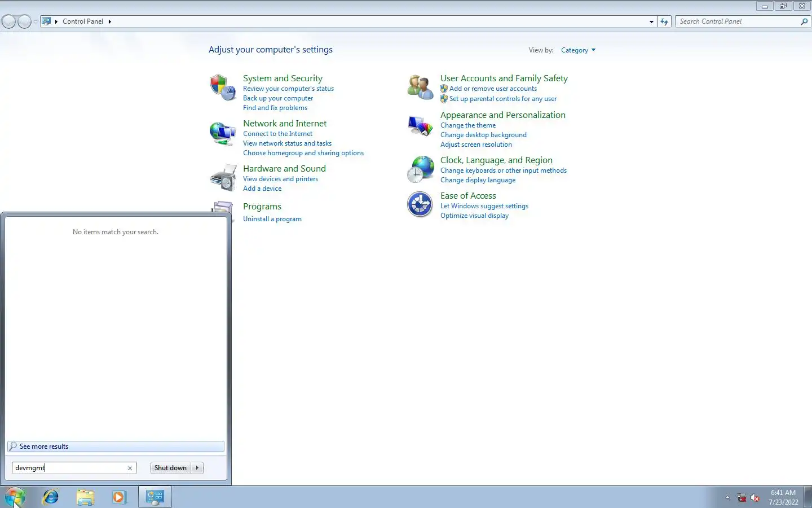The height and width of the screenshot is (508, 812).
Task: Click Back up your computer
Action: pyautogui.click(x=278, y=98)
